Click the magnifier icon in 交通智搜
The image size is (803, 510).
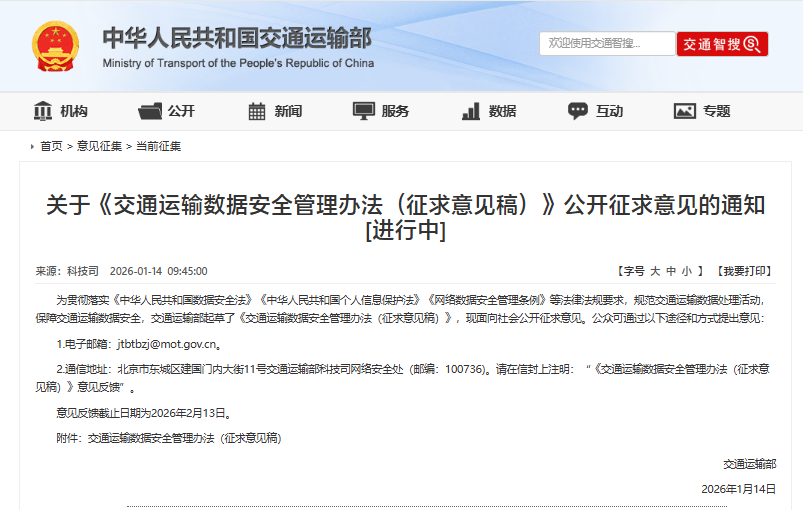click(x=751, y=44)
